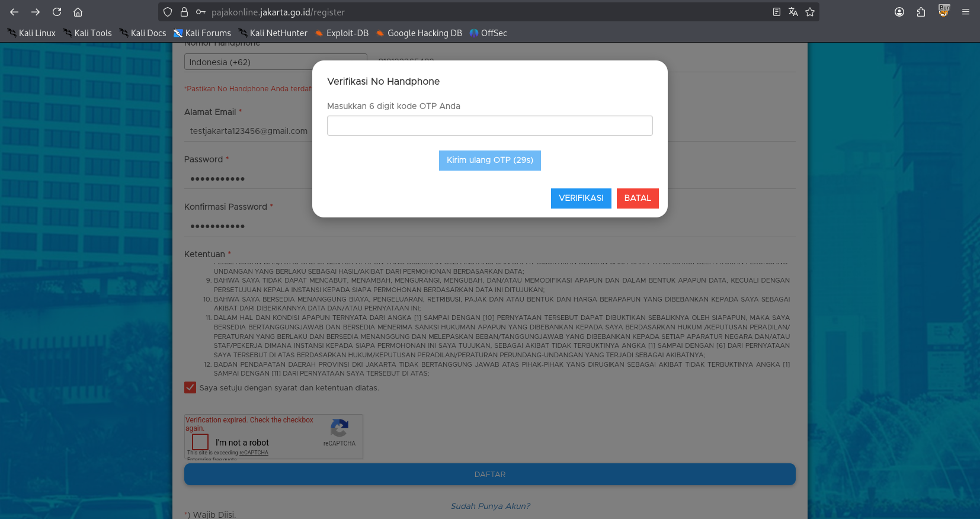Check the I'm not a robot box

tap(200, 442)
